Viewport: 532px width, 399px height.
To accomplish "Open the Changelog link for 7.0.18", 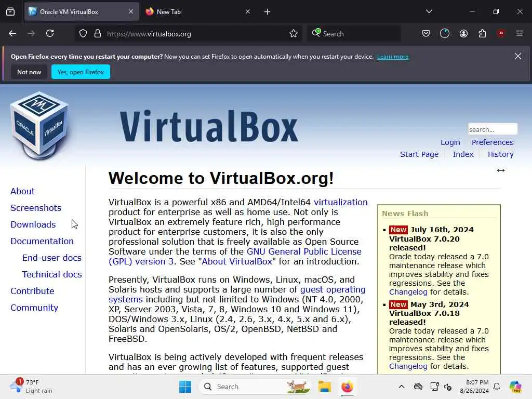I will 408,366.
